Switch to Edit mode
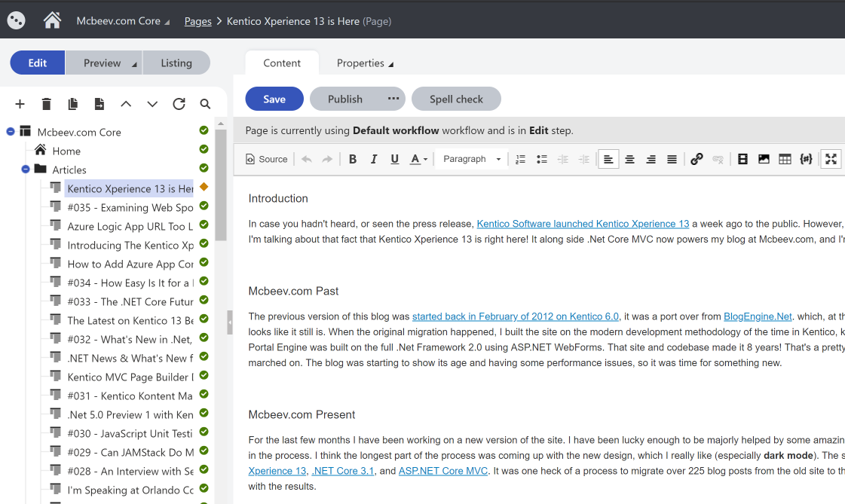Viewport: 845px width, 504px height. (x=37, y=63)
